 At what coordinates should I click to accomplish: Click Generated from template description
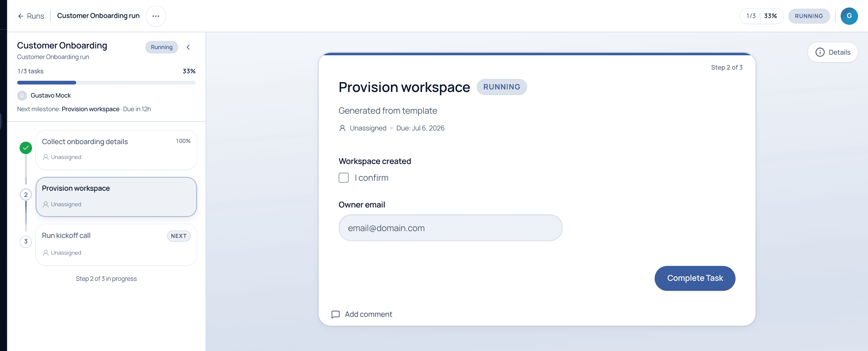[x=388, y=111]
